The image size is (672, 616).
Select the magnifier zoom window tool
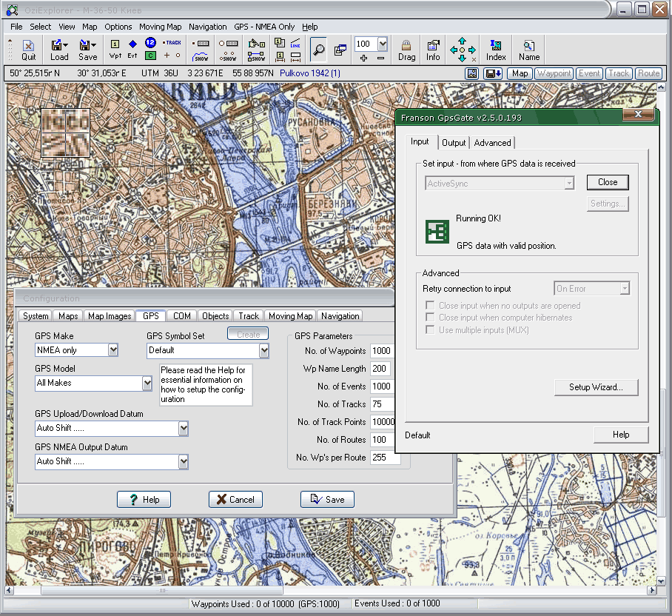click(x=318, y=50)
